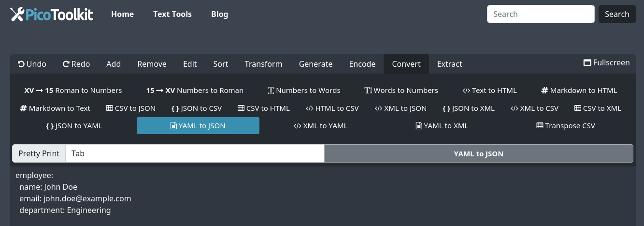
Task: Click the Search button
Action: pyautogui.click(x=616, y=14)
